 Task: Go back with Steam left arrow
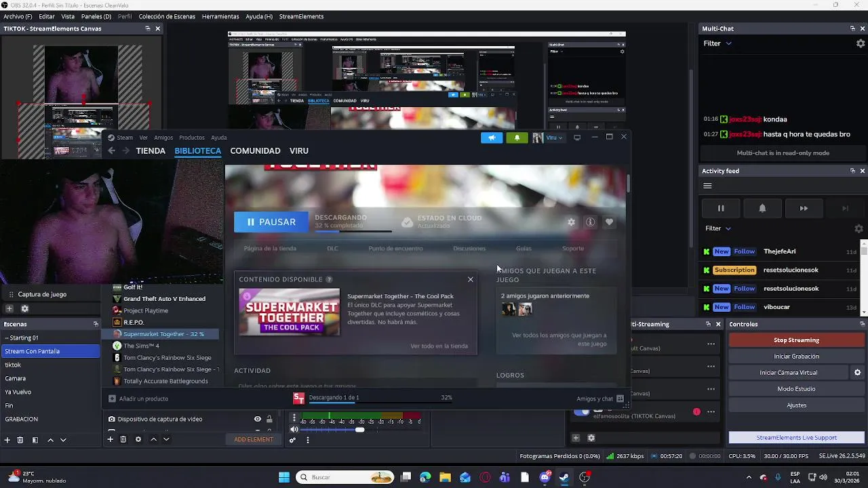point(111,151)
